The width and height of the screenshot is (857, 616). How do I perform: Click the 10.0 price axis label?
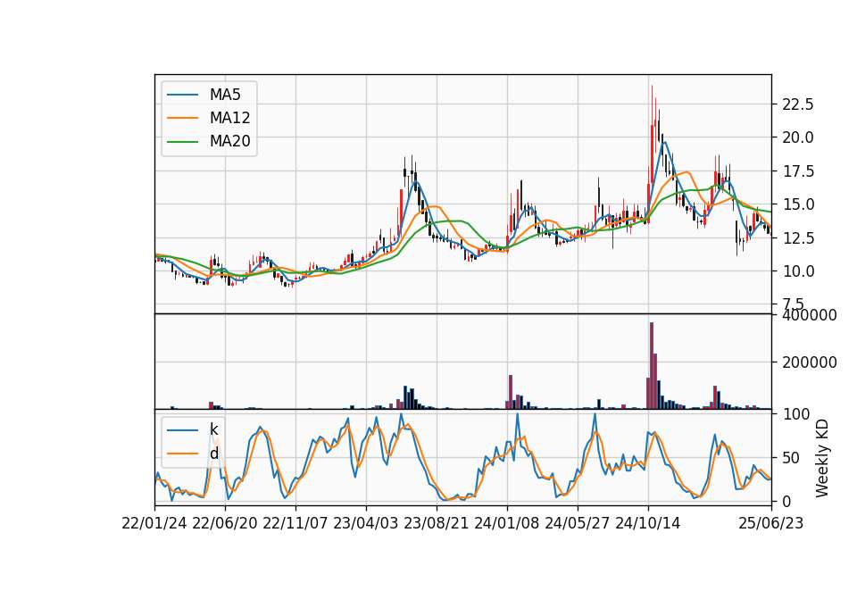[798, 271]
